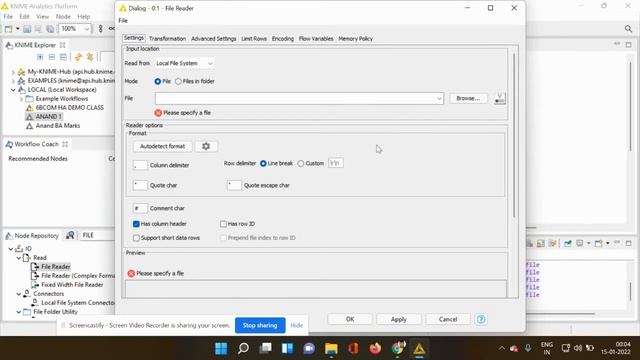Switch to Memory Policy tab
Image resolution: width=640 pixels, height=360 pixels.
pyautogui.click(x=356, y=39)
